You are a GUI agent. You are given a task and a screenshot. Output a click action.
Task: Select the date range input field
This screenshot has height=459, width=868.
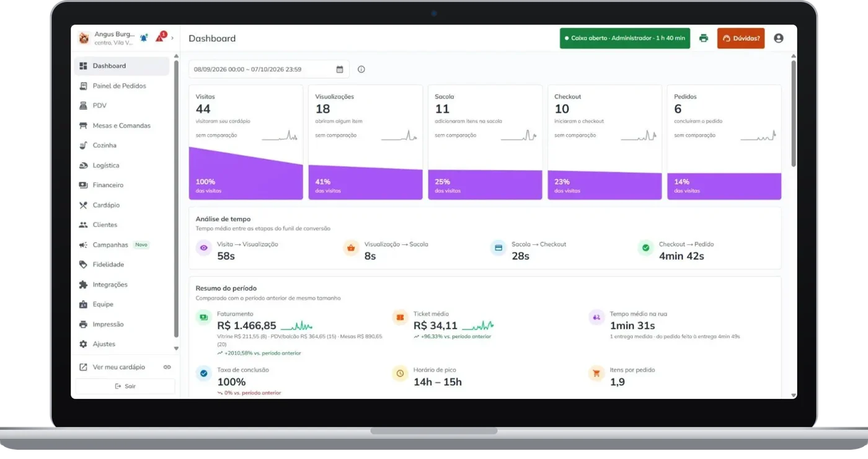269,69
